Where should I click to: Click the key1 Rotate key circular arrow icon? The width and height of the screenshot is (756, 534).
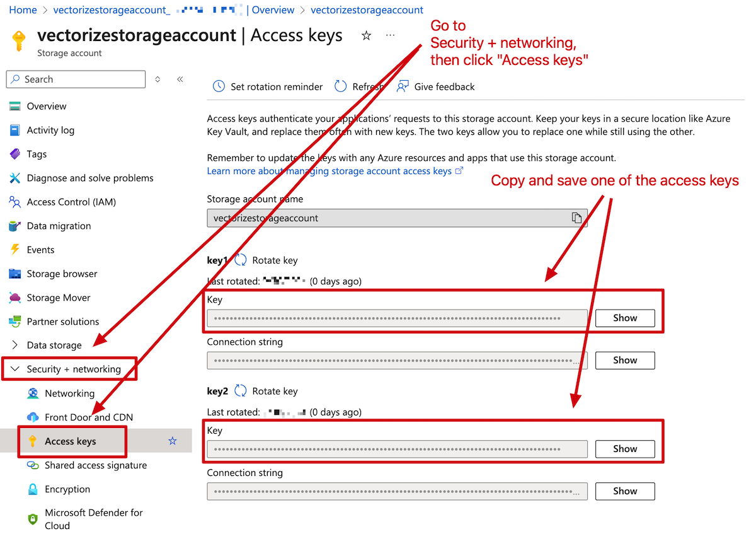pyautogui.click(x=241, y=260)
